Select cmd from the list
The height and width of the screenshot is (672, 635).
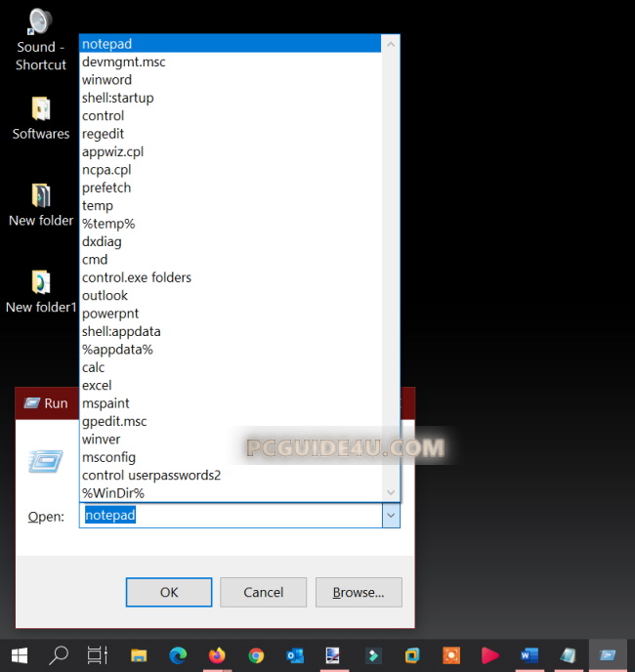tap(231, 260)
